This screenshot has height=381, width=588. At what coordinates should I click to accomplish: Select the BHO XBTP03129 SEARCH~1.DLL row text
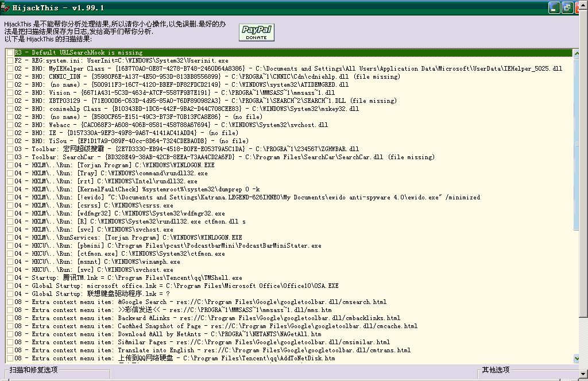click(x=206, y=101)
